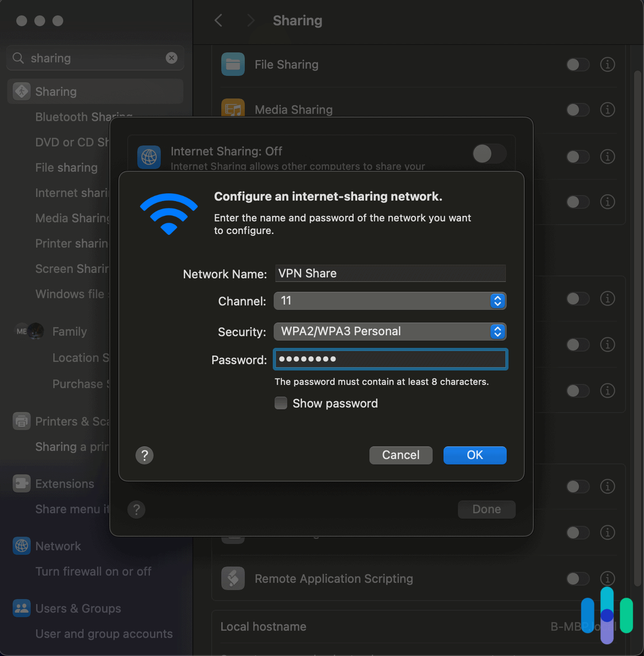
Task: Click the Media Sharing icon
Action: pyautogui.click(x=233, y=109)
